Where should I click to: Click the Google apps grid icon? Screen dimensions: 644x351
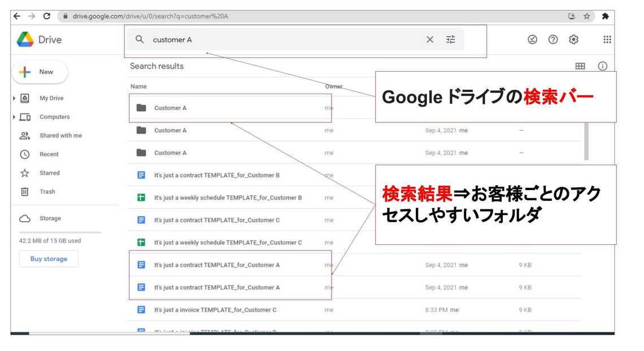point(607,40)
